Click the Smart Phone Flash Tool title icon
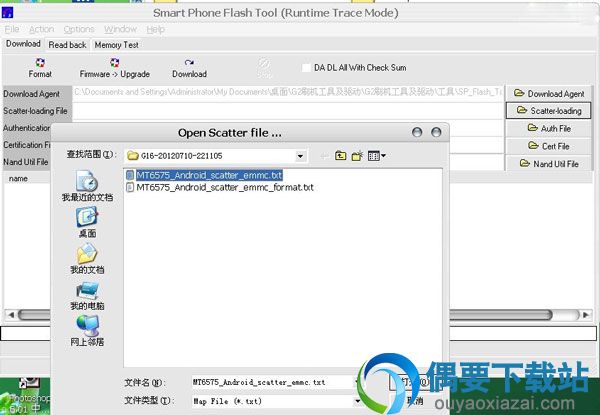Screen dimensions: 600x415 click(7, 12)
